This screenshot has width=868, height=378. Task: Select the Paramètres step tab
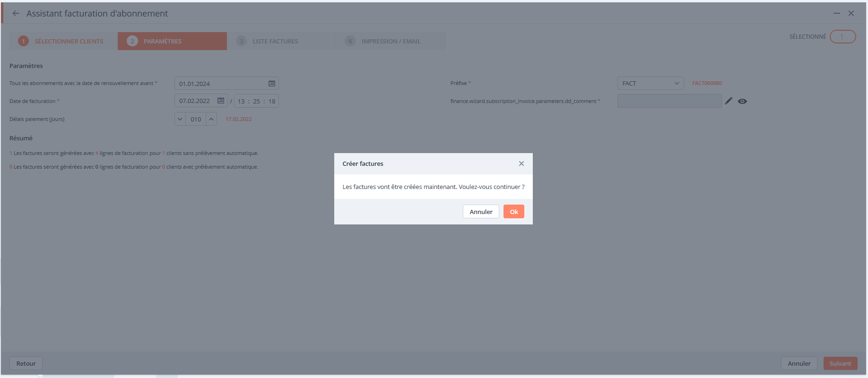[172, 41]
